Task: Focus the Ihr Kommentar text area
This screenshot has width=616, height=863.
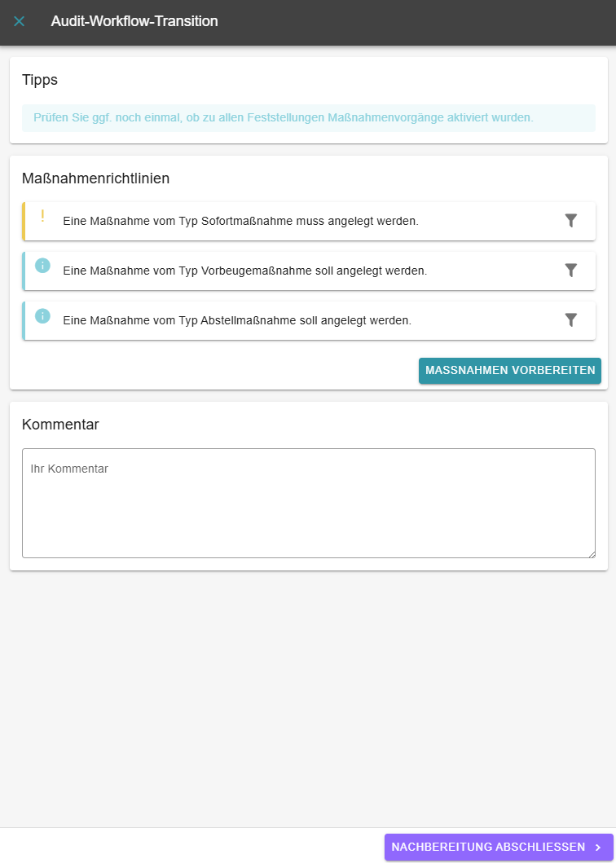Action: pyautogui.click(x=308, y=503)
